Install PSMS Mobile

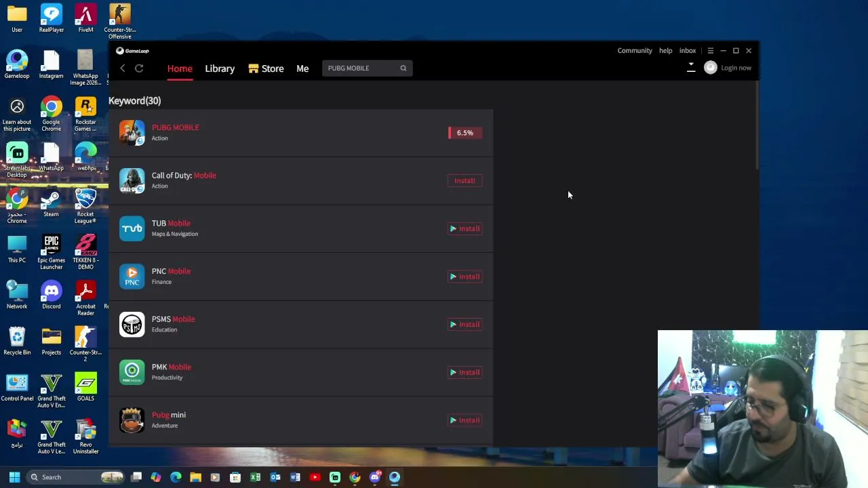[465, 325]
